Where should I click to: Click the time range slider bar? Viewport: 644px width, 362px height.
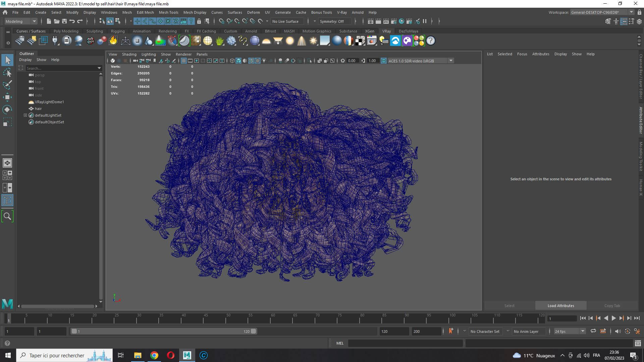click(163, 331)
